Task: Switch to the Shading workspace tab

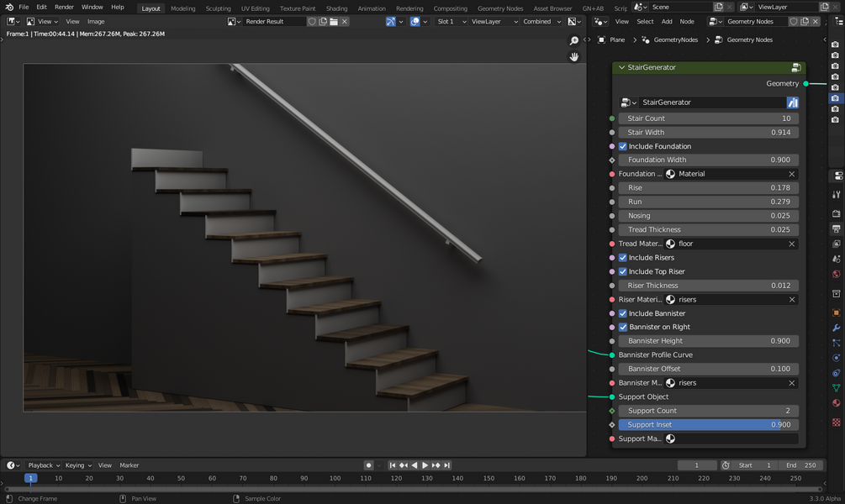Action: (336, 8)
